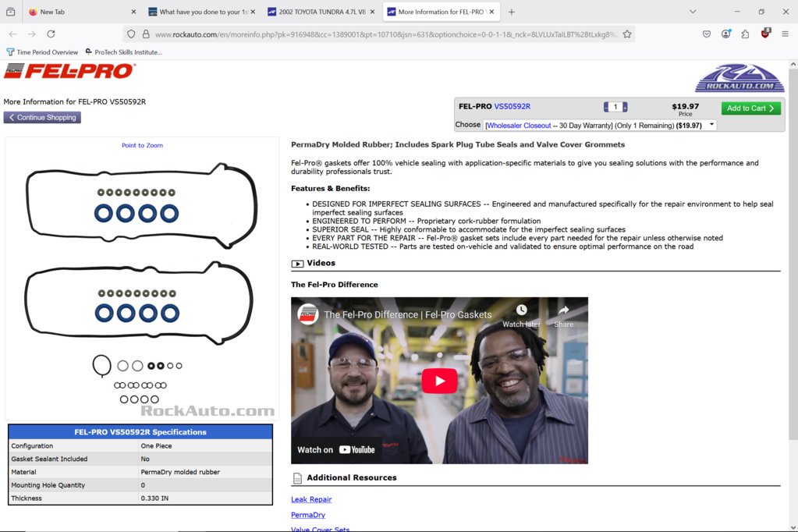Open the PermaDry resource link
This screenshot has width=798, height=532.
[308, 515]
